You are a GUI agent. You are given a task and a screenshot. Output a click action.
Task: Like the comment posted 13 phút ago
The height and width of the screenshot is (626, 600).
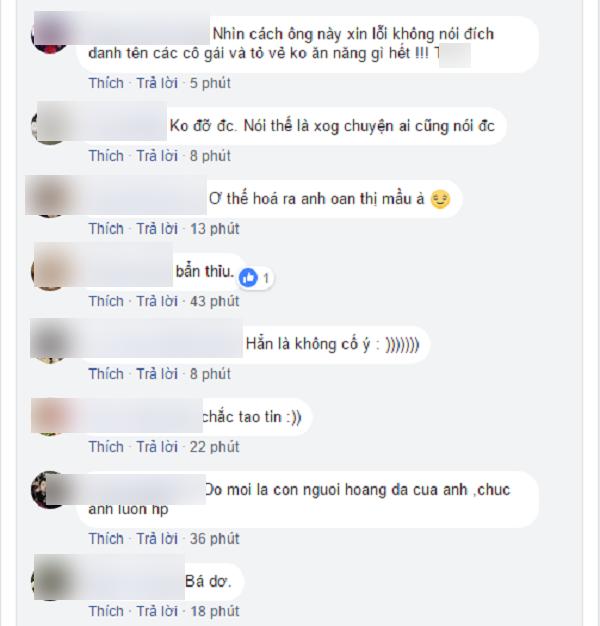(106, 229)
